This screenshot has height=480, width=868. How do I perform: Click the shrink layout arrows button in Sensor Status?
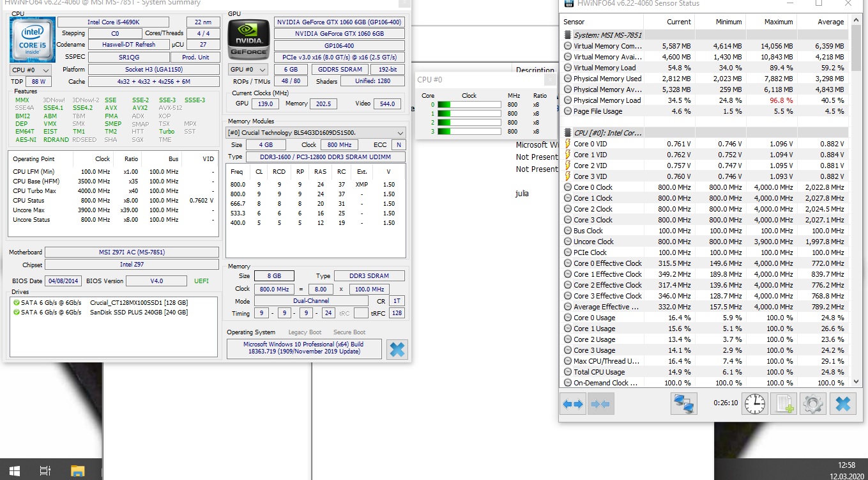600,404
